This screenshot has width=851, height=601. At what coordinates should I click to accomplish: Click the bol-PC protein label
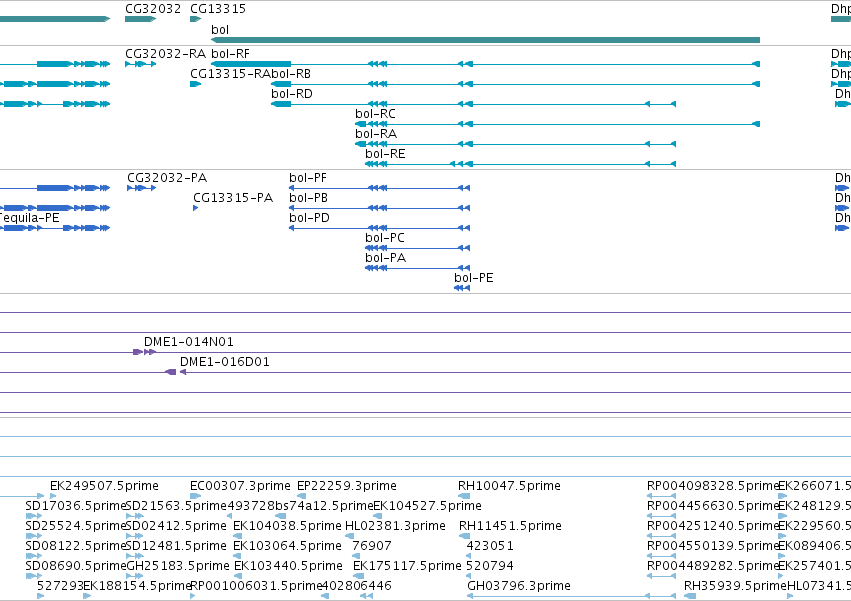[x=385, y=238]
